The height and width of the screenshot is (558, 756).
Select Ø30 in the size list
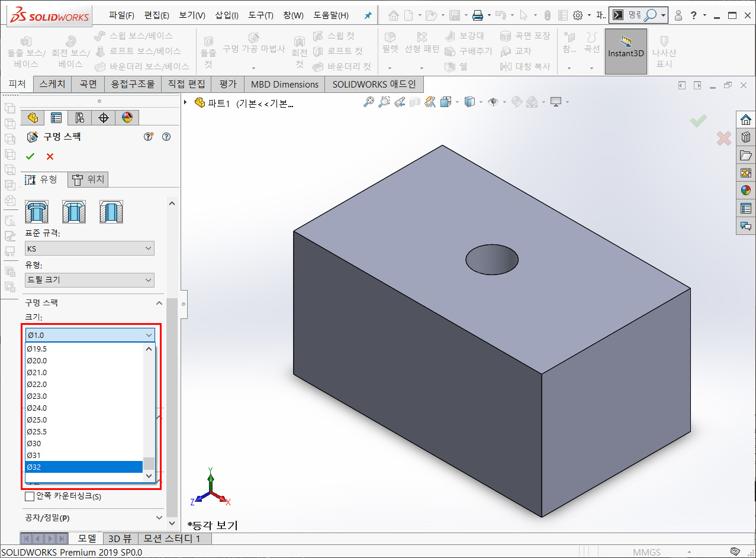(x=84, y=443)
